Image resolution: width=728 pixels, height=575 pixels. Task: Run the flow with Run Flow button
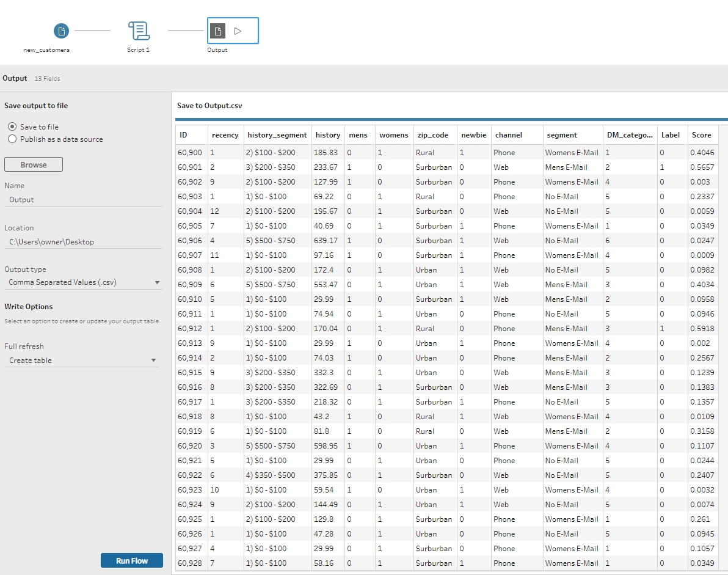(132, 560)
